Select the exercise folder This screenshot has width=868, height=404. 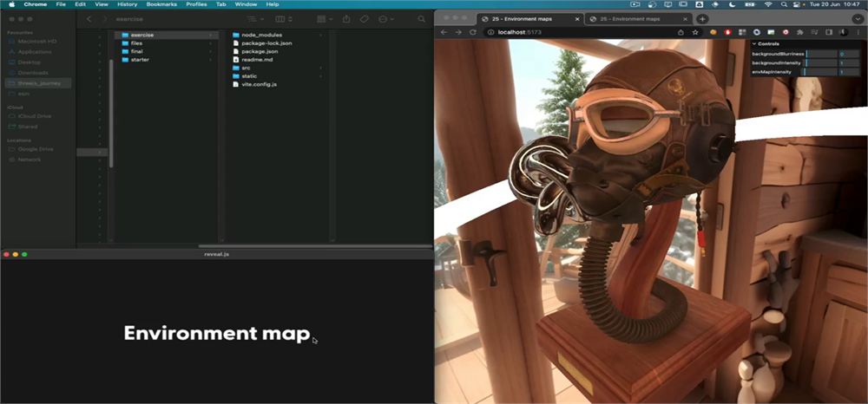(x=166, y=35)
